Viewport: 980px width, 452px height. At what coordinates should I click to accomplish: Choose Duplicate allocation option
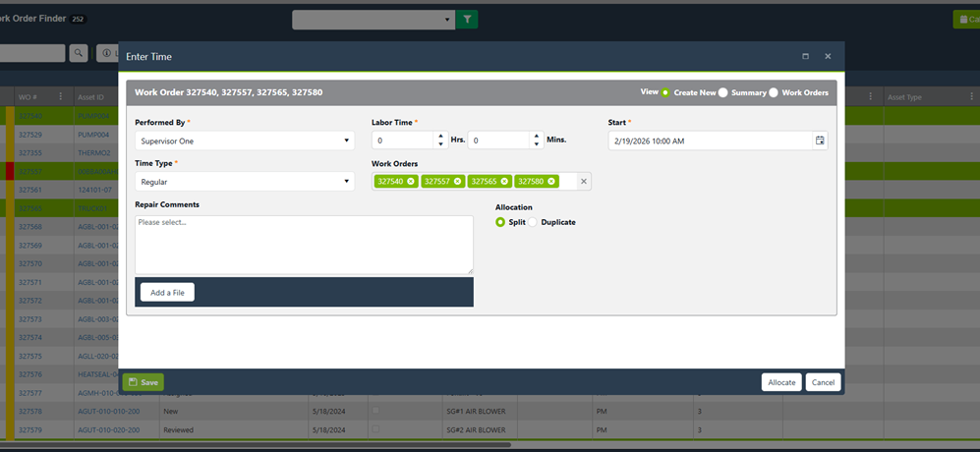[535, 222]
